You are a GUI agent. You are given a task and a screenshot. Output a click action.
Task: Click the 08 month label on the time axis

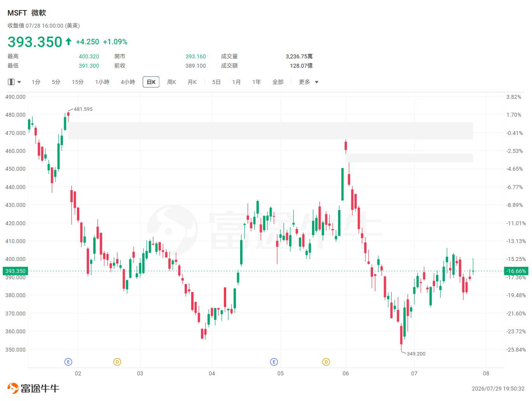[486, 373]
